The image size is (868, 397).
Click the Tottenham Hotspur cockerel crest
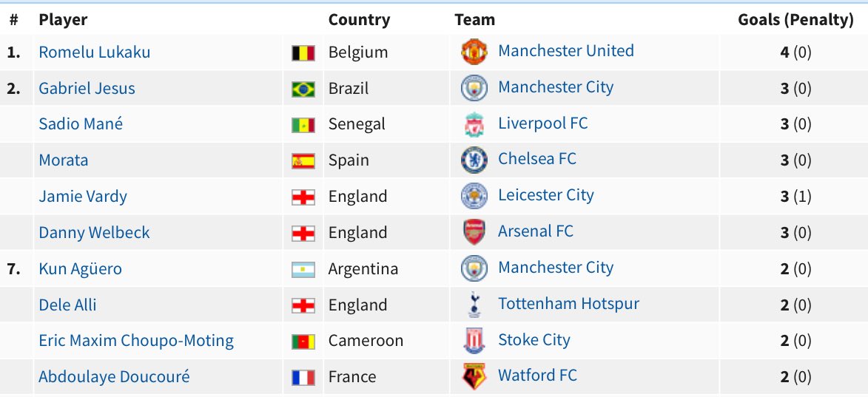[474, 305]
